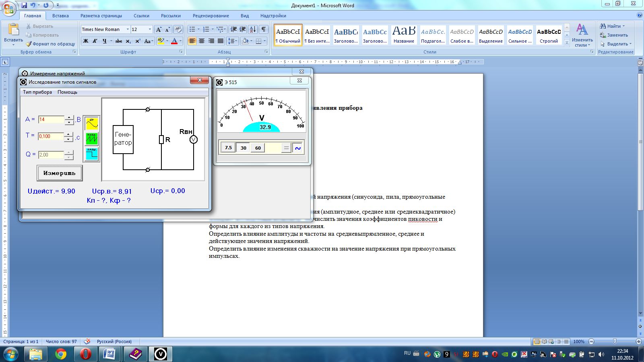Toggle strikethrough formatting
Viewport: 644px width, 362px height.
click(119, 41)
